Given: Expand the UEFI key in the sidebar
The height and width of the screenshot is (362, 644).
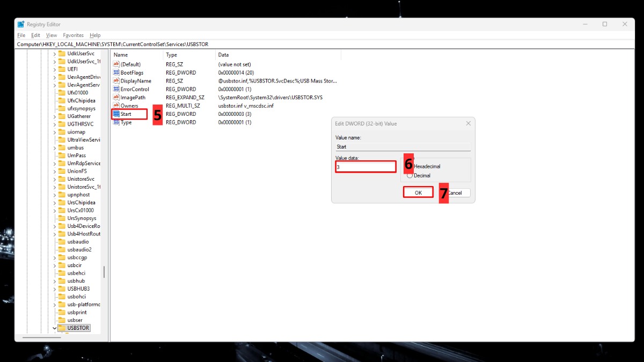Looking at the screenshot, I should click(x=54, y=69).
